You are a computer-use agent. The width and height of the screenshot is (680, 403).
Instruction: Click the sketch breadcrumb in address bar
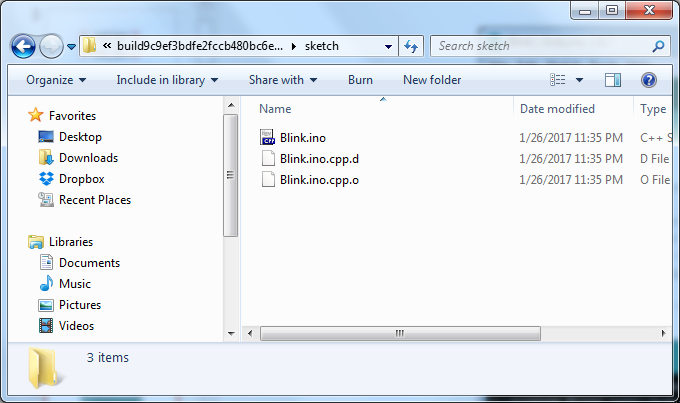(321, 46)
